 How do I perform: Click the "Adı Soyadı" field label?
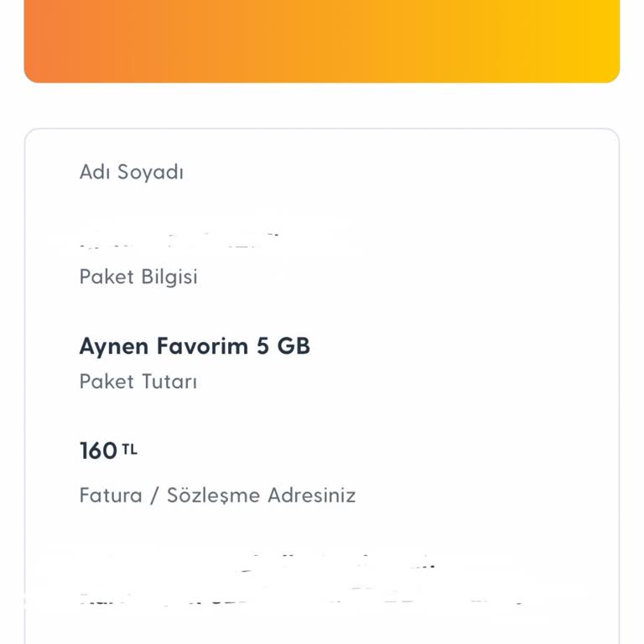(131, 172)
